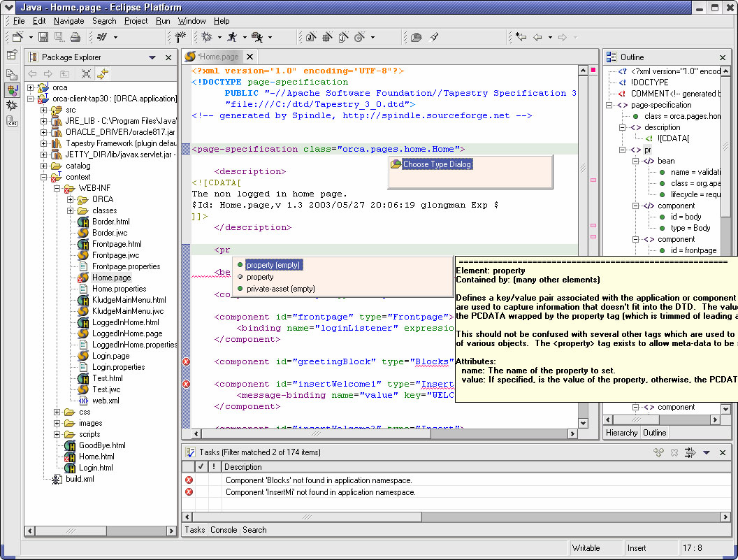Open the Filter icon in Tasks view
Image resolution: width=738 pixels, height=560 pixels.
690,452
